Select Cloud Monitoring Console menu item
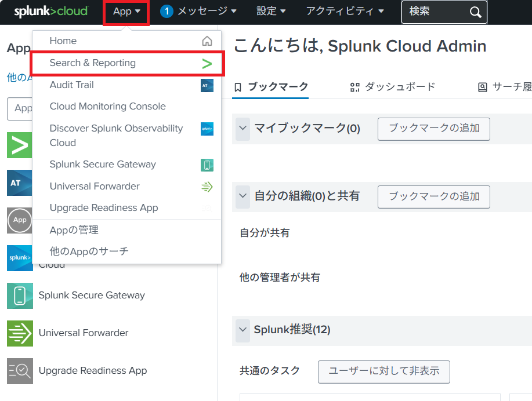 (107, 107)
